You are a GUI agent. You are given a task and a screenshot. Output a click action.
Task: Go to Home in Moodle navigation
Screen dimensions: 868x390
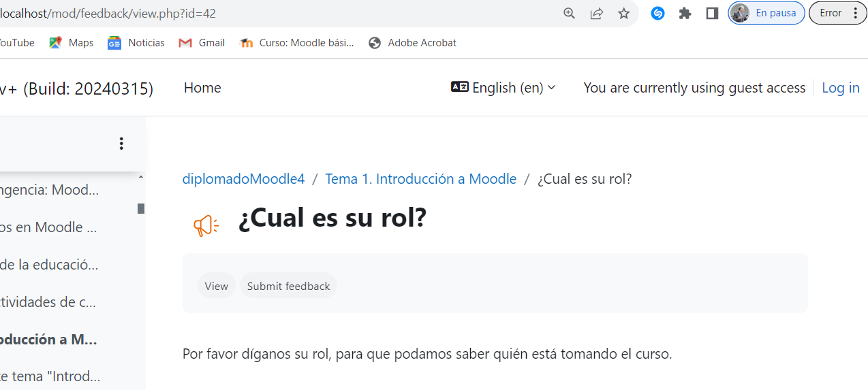point(202,88)
